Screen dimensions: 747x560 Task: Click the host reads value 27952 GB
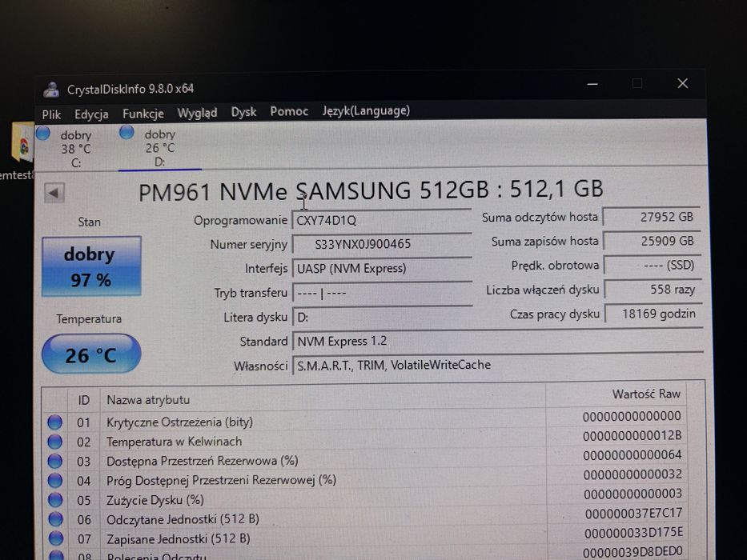point(651,217)
